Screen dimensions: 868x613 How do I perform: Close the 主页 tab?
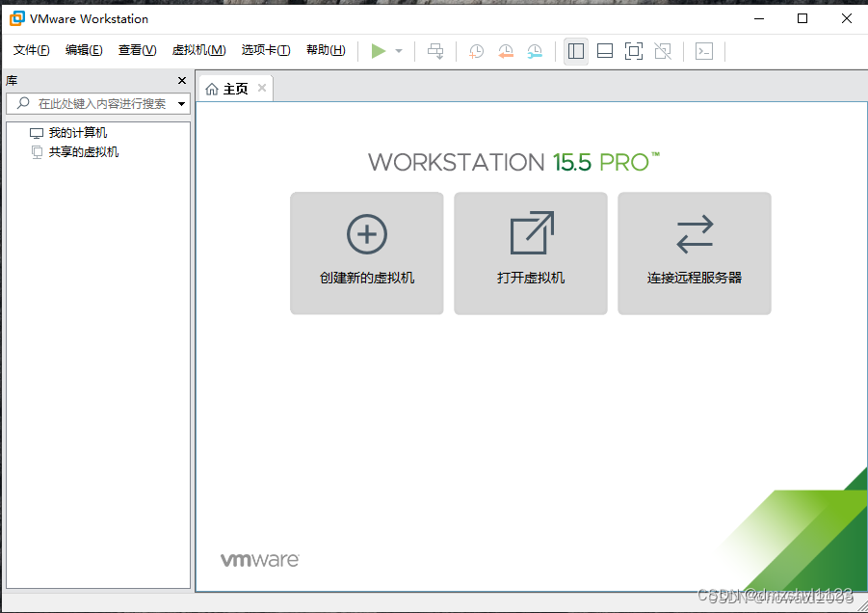262,88
